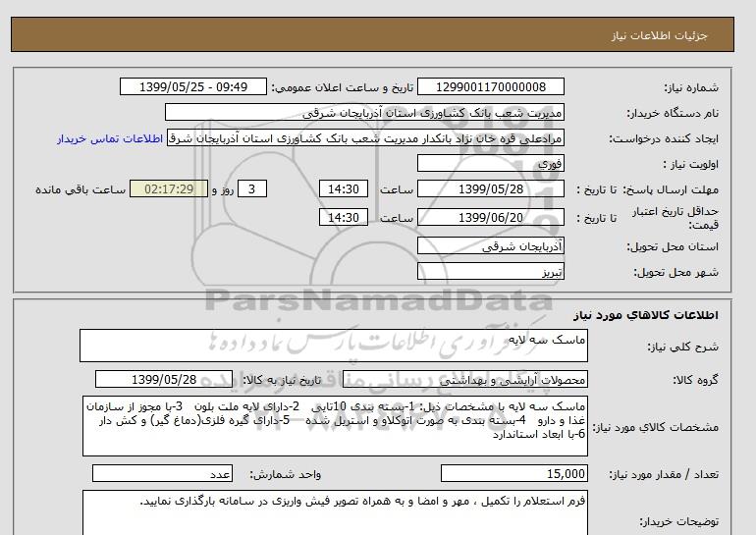Select the اطلاعات کالاهای مورد نیاز section heading
This screenshot has width=756, height=535.
pos(646,315)
